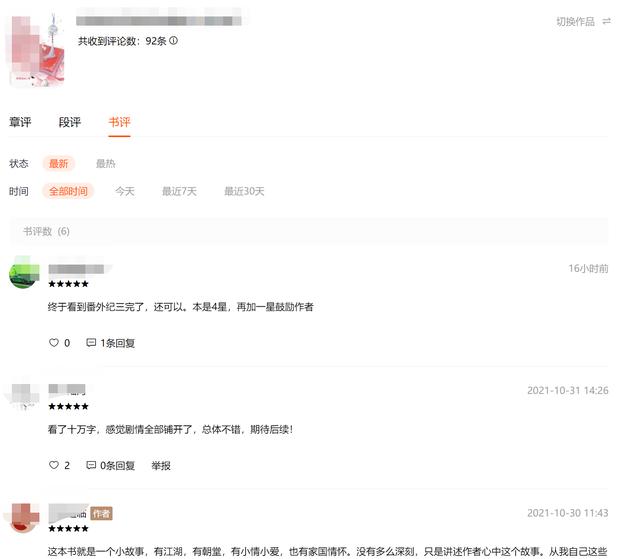The width and height of the screenshot is (640, 559).
Task: Click the comment bubble icon beside 0条回复
Action: 91,465
